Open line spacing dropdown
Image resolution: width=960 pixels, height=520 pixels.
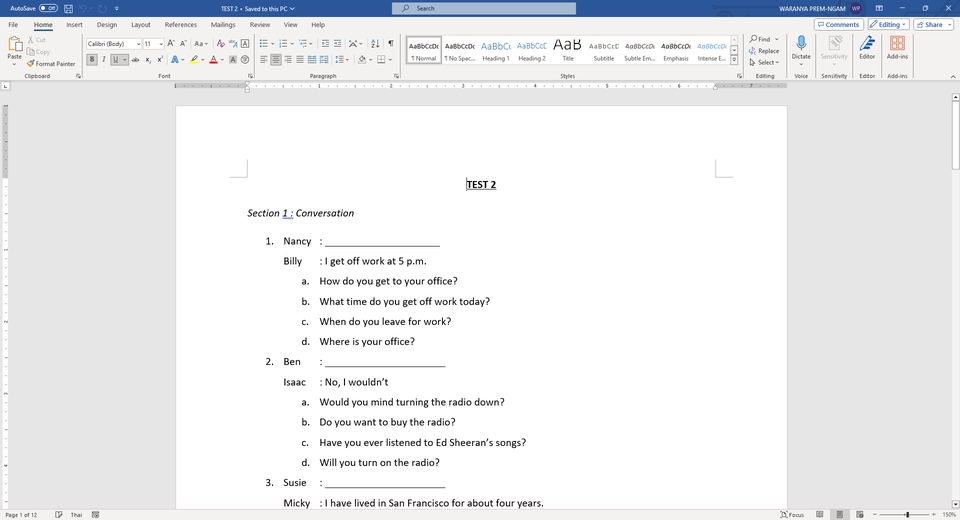(342, 59)
